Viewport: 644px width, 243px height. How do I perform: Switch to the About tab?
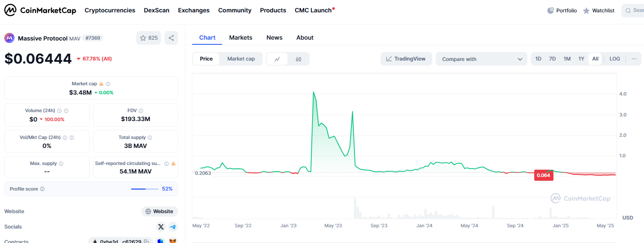click(x=305, y=38)
